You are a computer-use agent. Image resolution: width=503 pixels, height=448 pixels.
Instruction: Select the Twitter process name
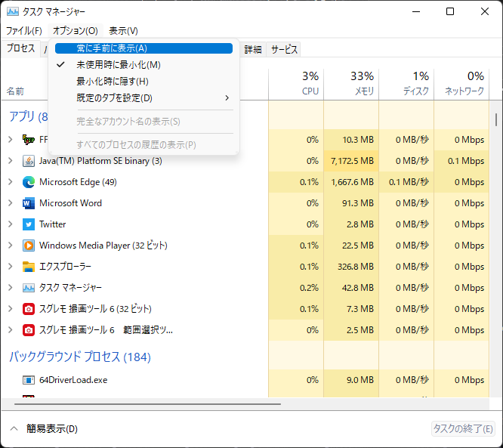(52, 224)
